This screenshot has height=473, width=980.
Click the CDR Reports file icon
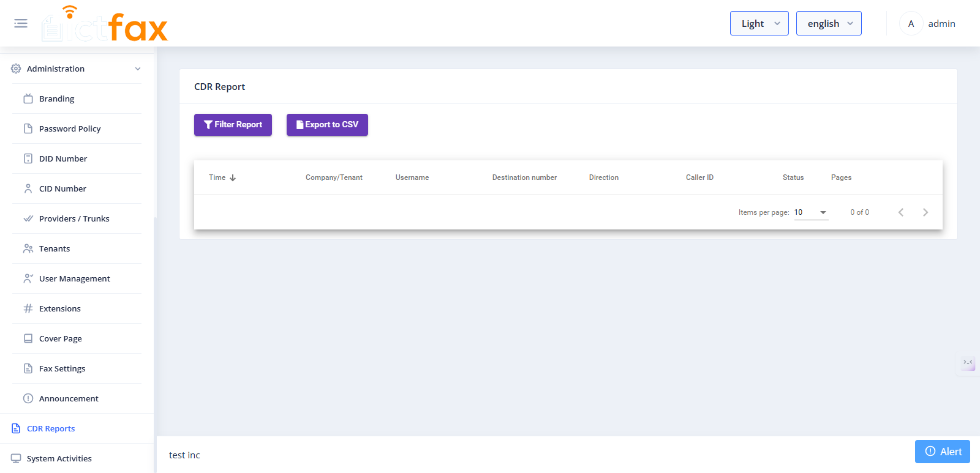[16, 428]
